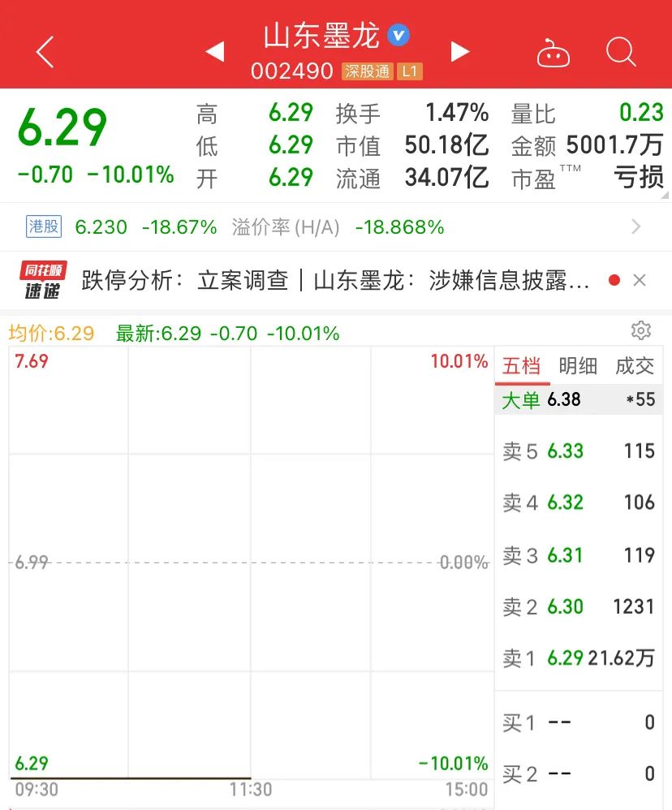Viewport: 672px width, 810px height.
Task: Dismiss the 跌停分析 news banner
Action: click(639, 279)
